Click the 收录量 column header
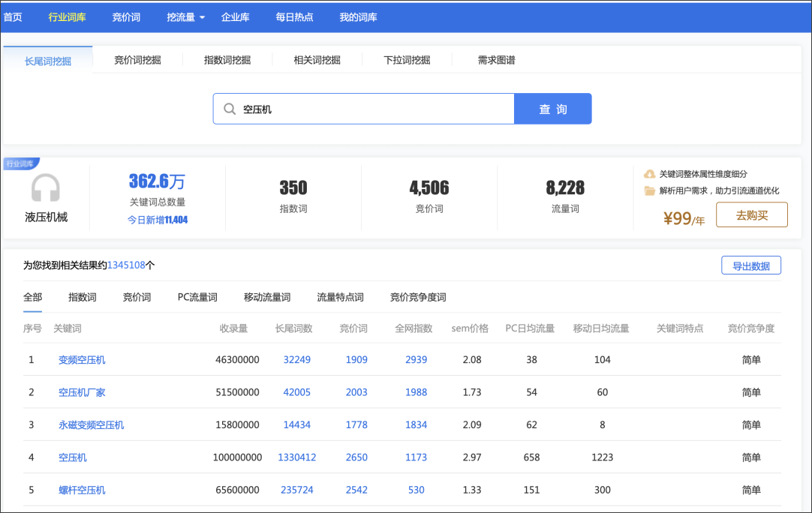This screenshot has height=513, width=812. (233, 328)
